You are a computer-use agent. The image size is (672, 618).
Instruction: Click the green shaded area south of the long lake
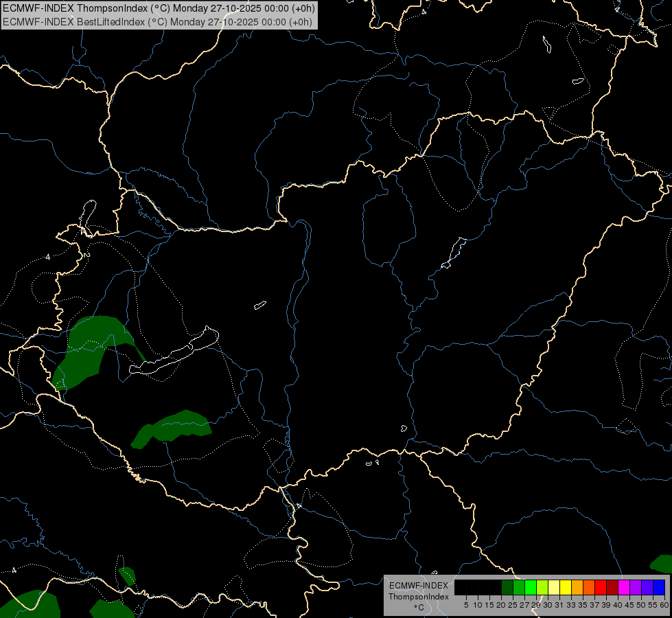pyautogui.click(x=172, y=429)
